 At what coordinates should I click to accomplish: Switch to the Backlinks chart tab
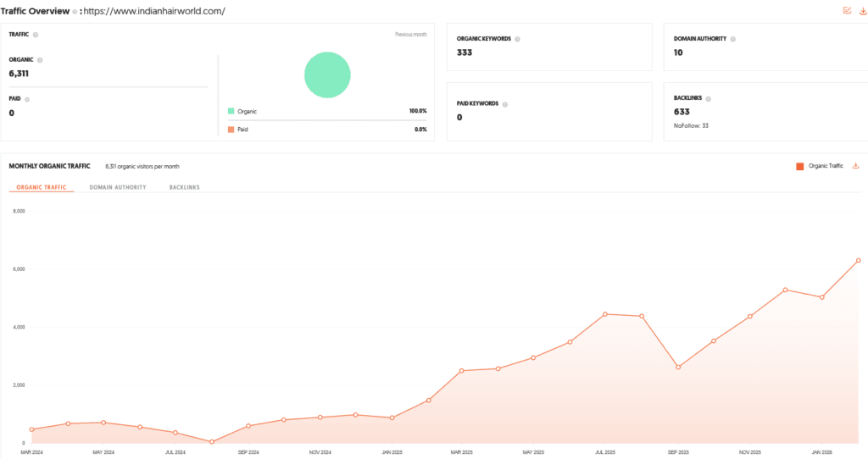[x=184, y=187]
